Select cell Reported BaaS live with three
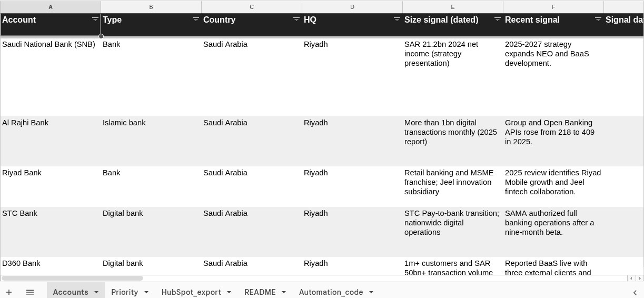The height and width of the screenshot is (298, 644). [x=553, y=266]
